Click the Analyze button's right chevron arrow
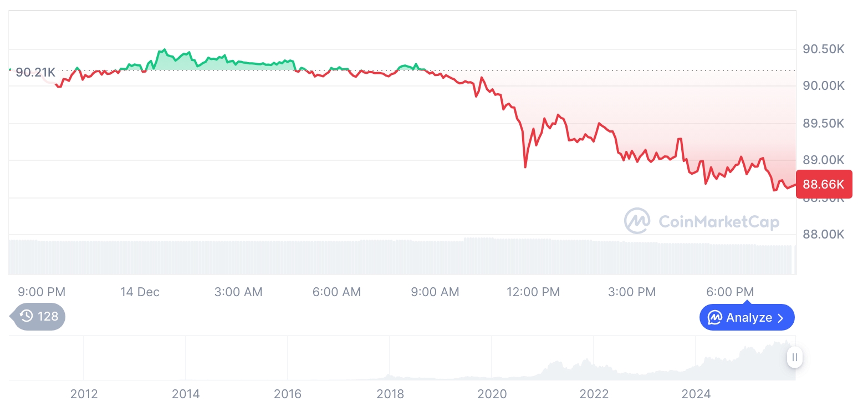 click(781, 318)
